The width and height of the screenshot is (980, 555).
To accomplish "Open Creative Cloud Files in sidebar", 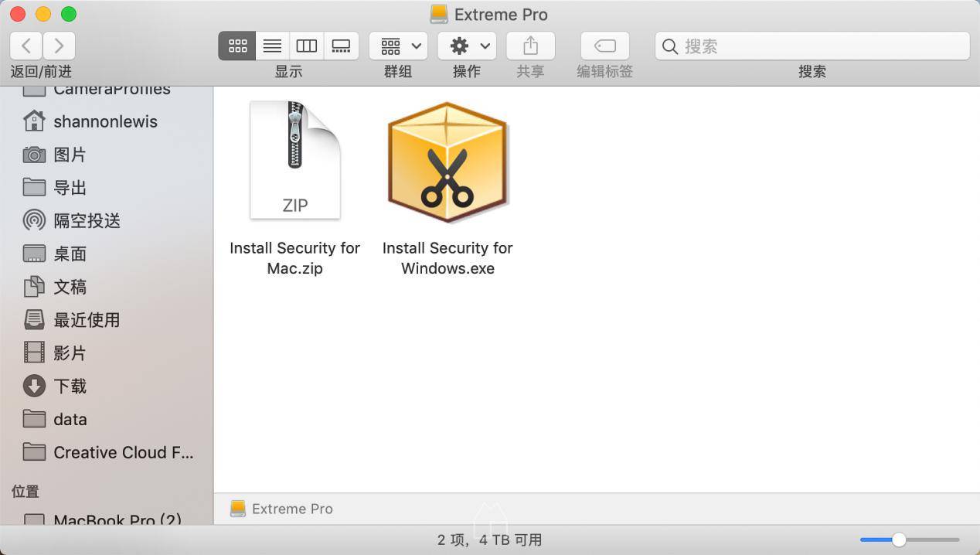I will (106, 452).
